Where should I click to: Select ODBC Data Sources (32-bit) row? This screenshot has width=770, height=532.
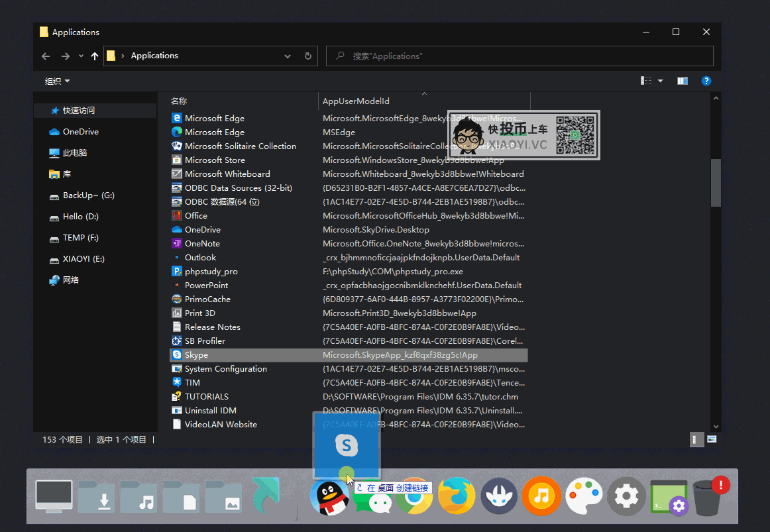click(x=349, y=188)
